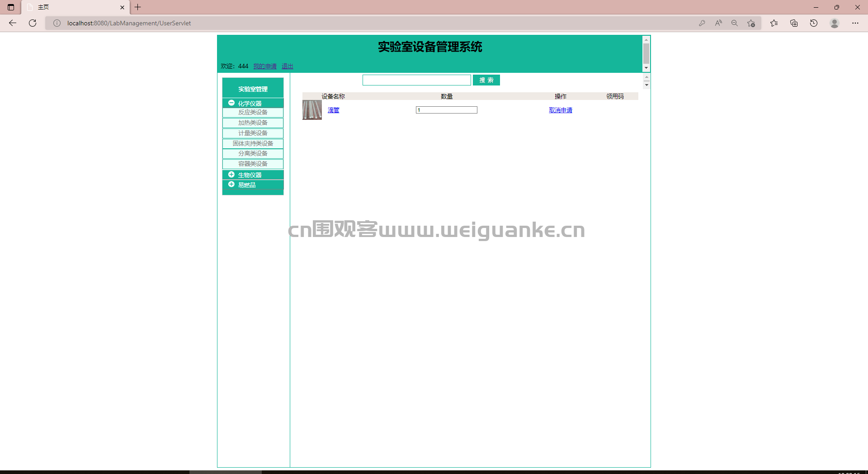
Task: Open the 我的申请 link
Action: point(265,66)
